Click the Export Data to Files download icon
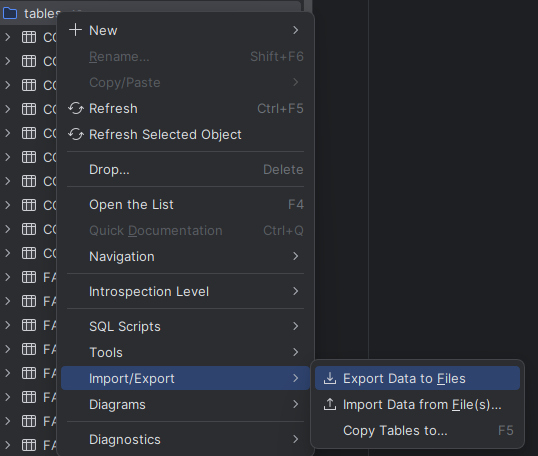Viewport: 538px width, 456px height. [330, 378]
